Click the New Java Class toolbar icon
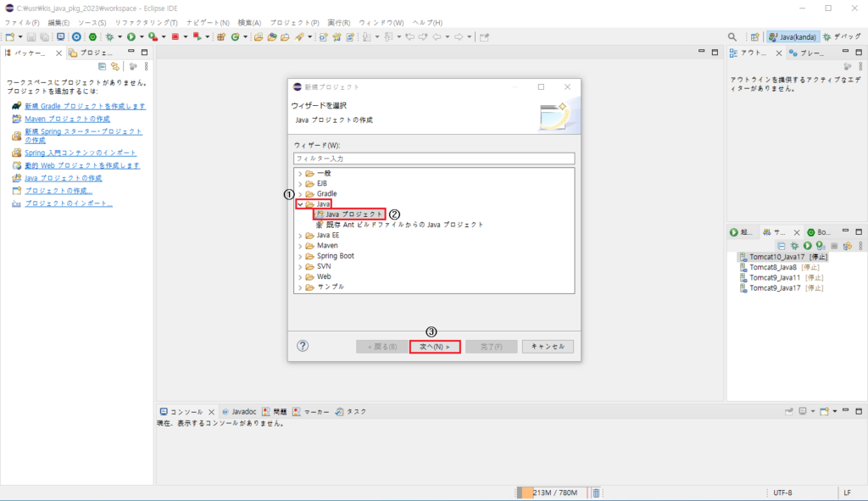Image resolution: width=868 pixels, height=501 pixels. pos(236,37)
